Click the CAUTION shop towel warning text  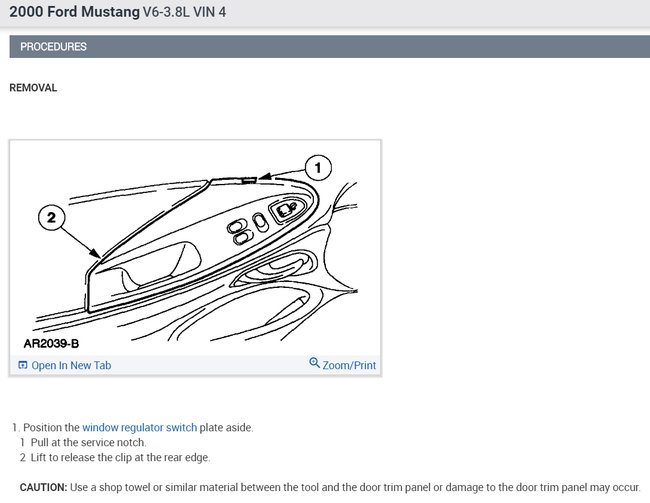(x=330, y=487)
